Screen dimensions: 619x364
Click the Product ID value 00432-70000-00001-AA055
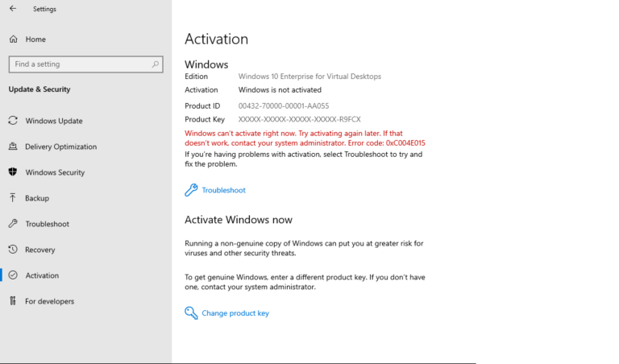point(284,105)
